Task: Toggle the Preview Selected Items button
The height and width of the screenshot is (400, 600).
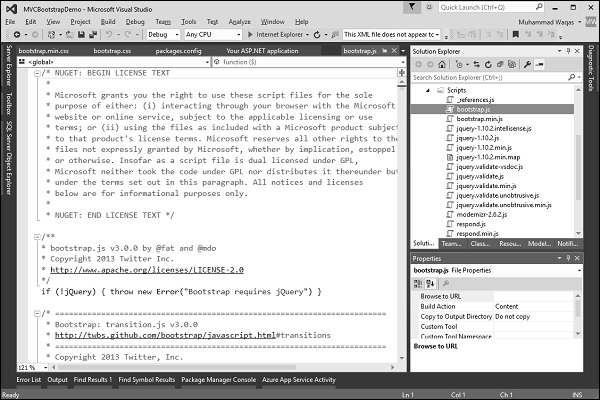Action: [x=540, y=64]
